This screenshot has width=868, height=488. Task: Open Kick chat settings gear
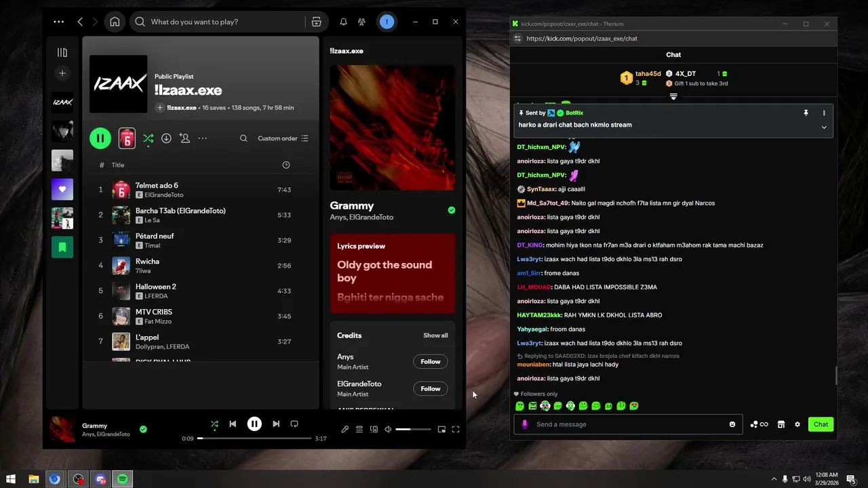tap(797, 424)
